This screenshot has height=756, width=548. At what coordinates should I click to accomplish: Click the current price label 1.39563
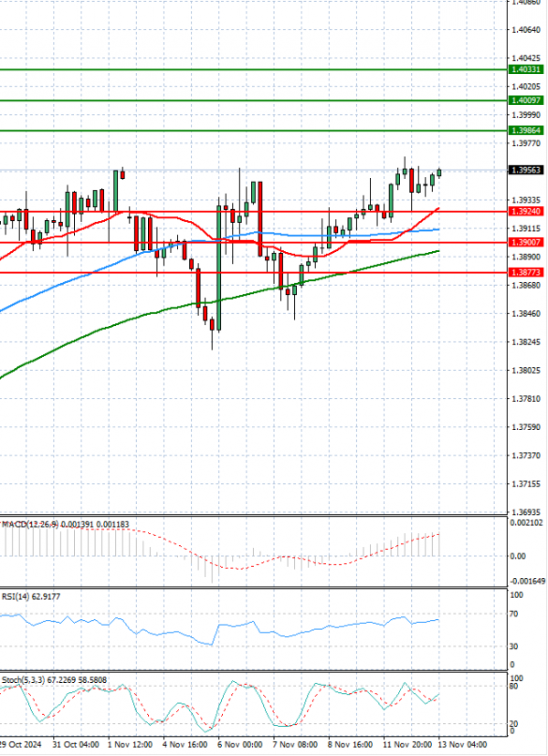coord(526,170)
